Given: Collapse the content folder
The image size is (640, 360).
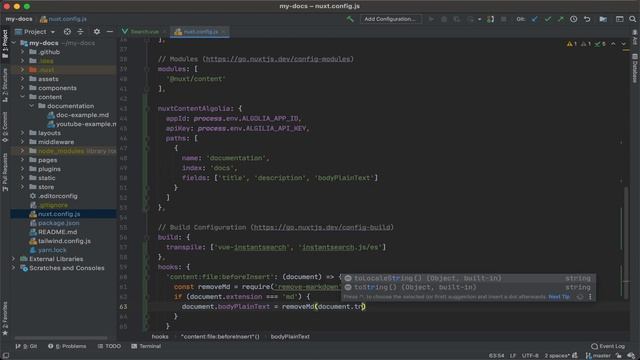Looking at the screenshot, I should click(22, 97).
